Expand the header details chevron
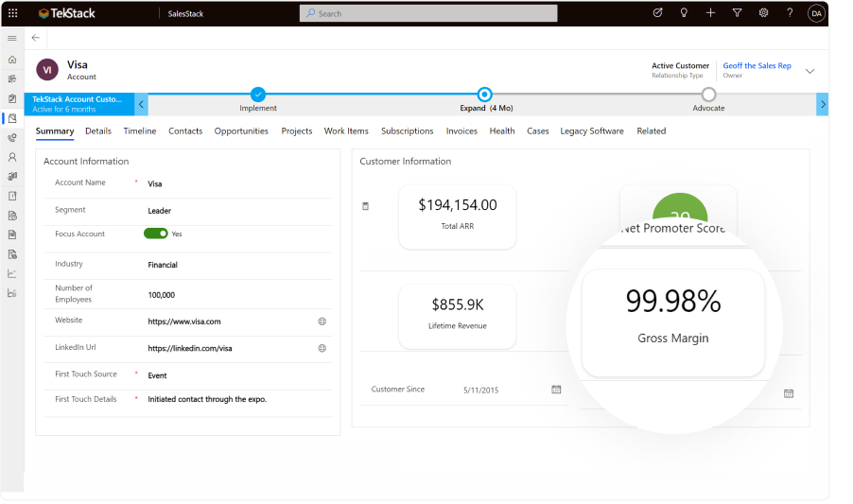853x504 pixels. click(809, 71)
